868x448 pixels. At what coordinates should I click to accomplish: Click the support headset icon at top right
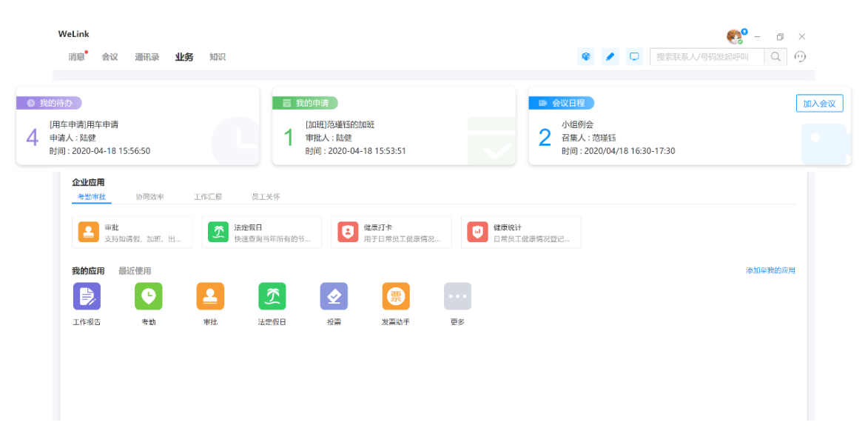(800, 56)
